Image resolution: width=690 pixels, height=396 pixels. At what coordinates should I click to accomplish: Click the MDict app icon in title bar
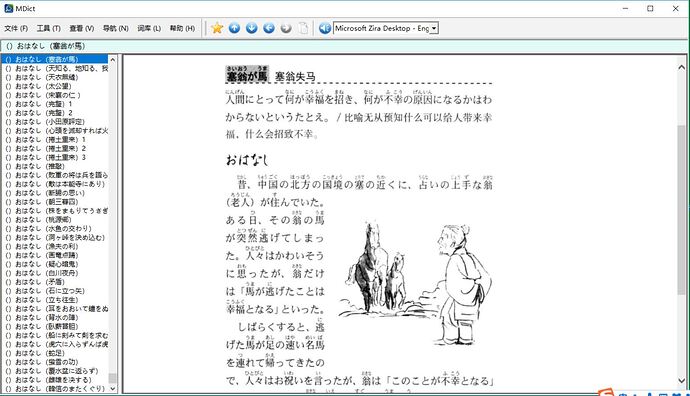(x=8, y=8)
